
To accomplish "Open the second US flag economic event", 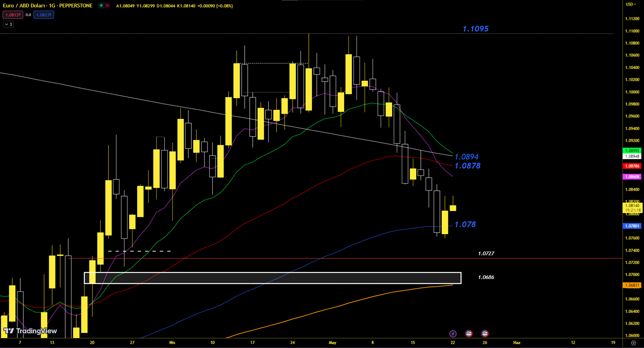I will pyautogui.click(x=485, y=334).
